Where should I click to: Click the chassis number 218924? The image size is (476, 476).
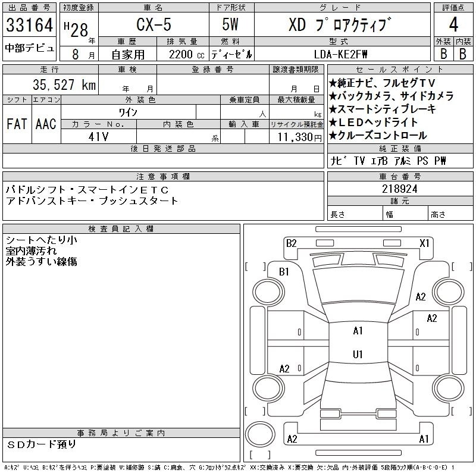[400, 188]
